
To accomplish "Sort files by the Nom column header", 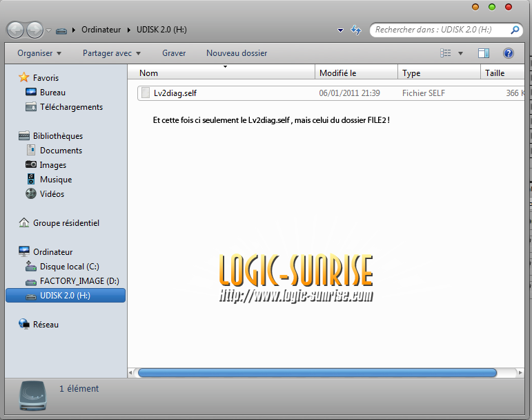I will coord(148,73).
